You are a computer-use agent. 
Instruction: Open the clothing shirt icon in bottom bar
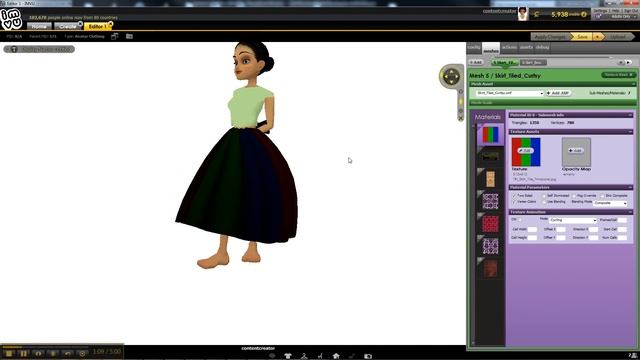pyautogui.click(x=288, y=356)
